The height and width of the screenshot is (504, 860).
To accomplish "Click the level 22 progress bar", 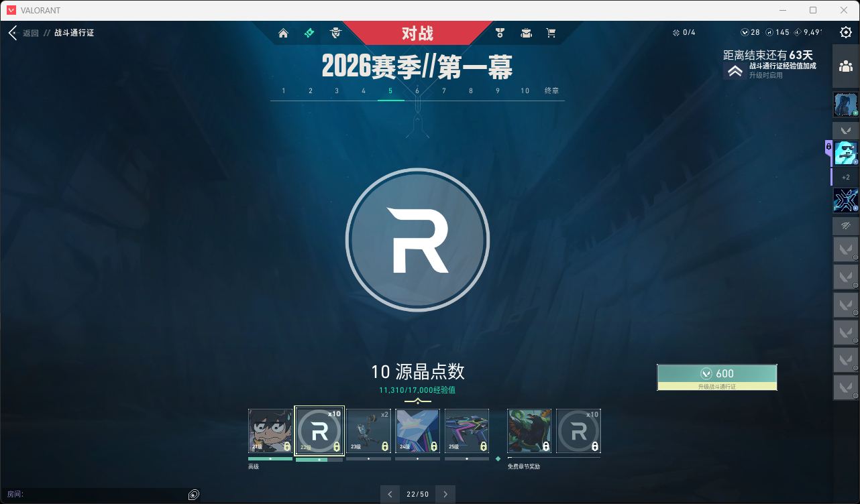I will [x=319, y=460].
